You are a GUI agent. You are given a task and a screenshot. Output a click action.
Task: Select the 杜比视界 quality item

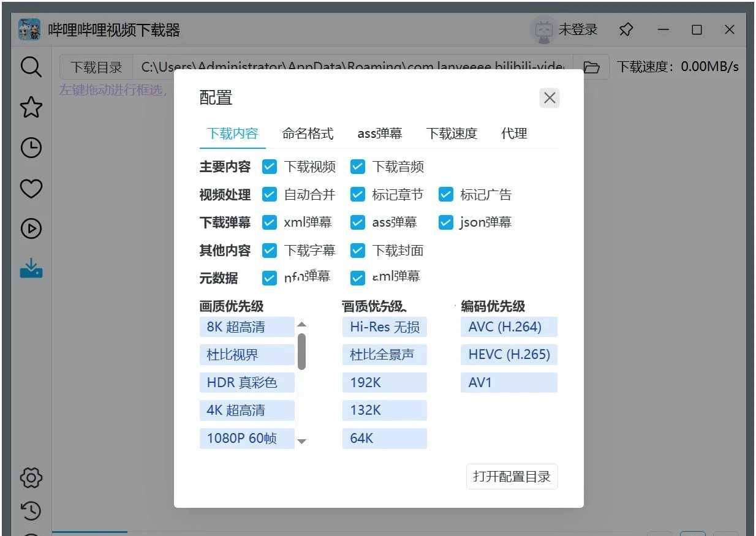247,355
